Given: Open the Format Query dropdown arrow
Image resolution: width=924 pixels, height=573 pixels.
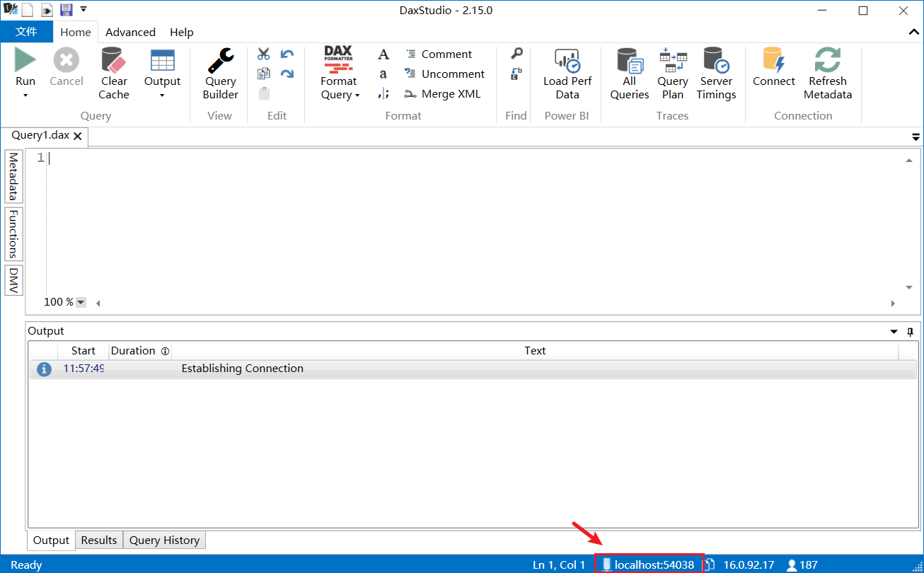Looking at the screenshot, I should click(357, 95).
